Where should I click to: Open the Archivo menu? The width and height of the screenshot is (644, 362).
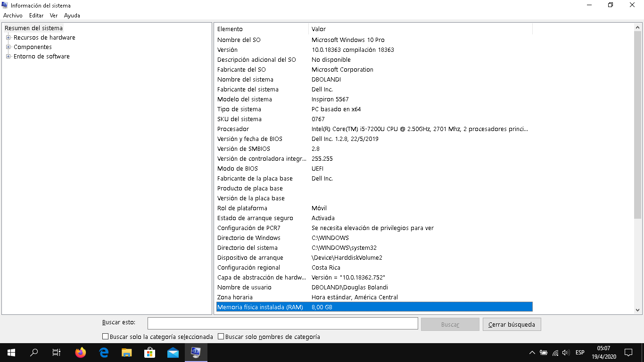(x=13, y=16)
